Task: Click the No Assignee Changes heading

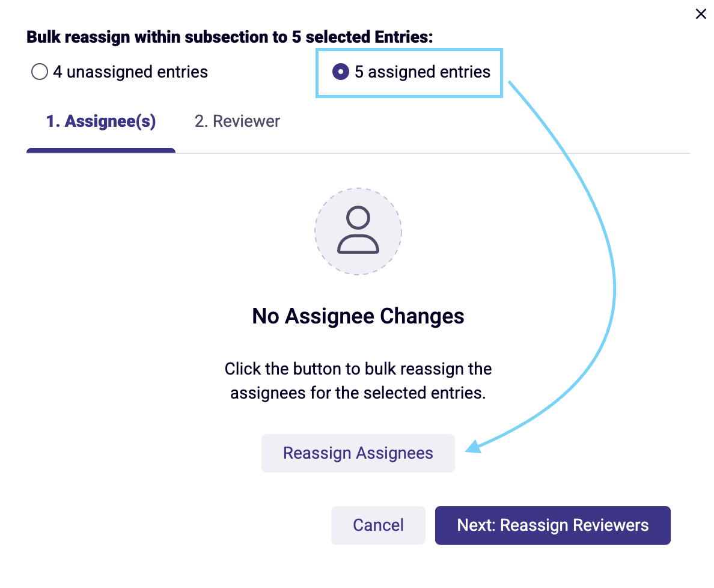Action: click(x=358, y=316)
